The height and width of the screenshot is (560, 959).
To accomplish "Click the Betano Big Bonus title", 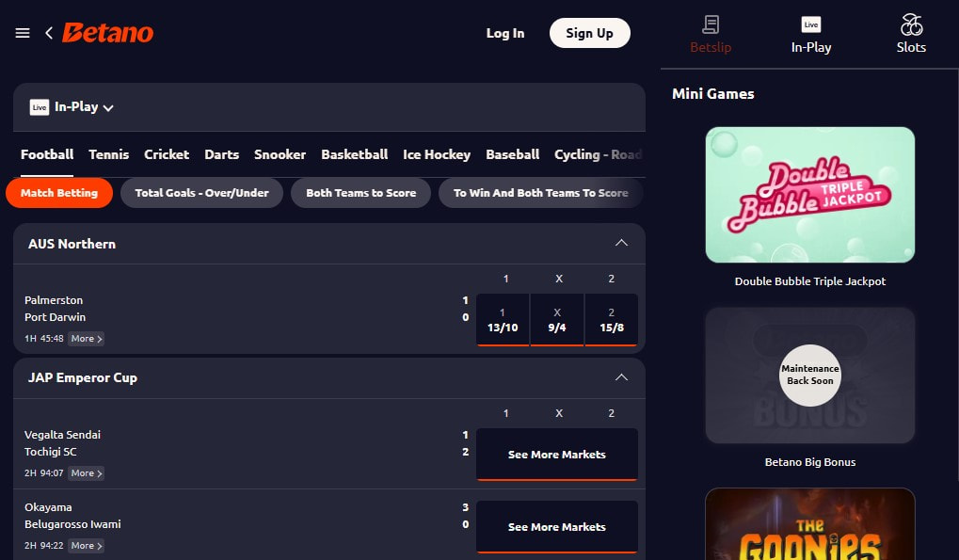I will [810, 462].
